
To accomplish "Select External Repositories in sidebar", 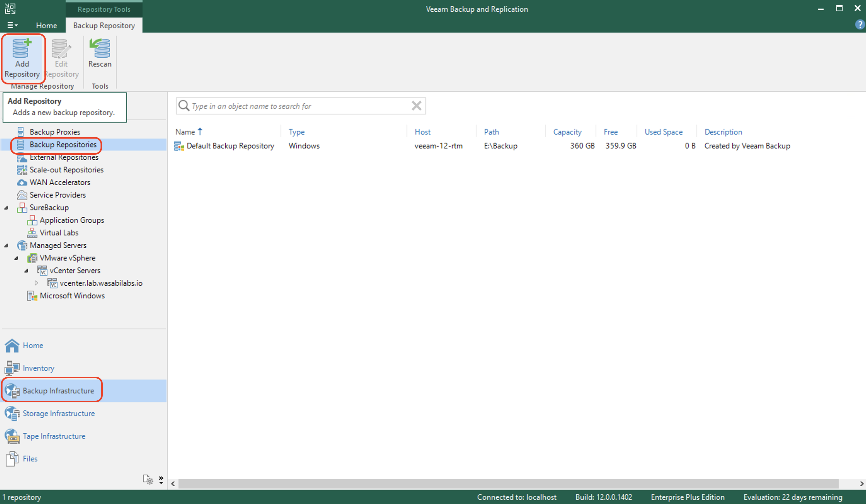I will coord(64,157).
